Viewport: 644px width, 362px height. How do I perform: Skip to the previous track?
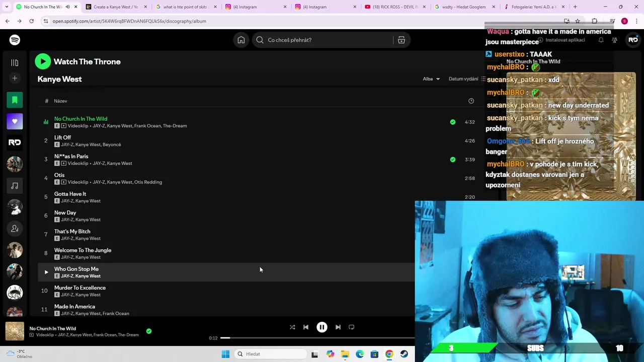305,327
